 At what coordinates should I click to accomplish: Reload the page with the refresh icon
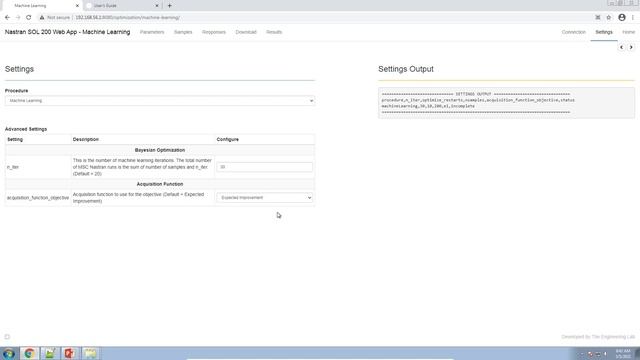pyautogui.click(x=29, y=18)
